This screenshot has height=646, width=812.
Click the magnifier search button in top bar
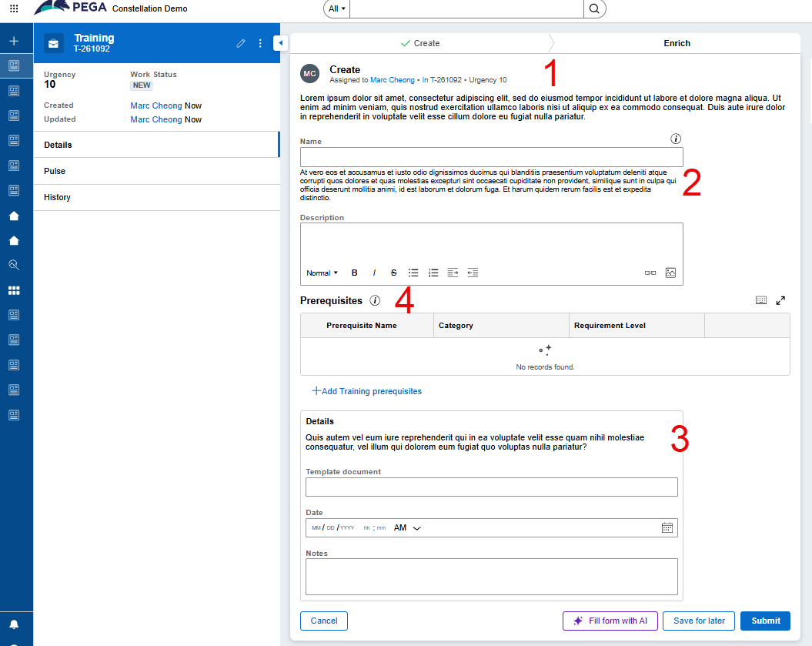point(594,8)
